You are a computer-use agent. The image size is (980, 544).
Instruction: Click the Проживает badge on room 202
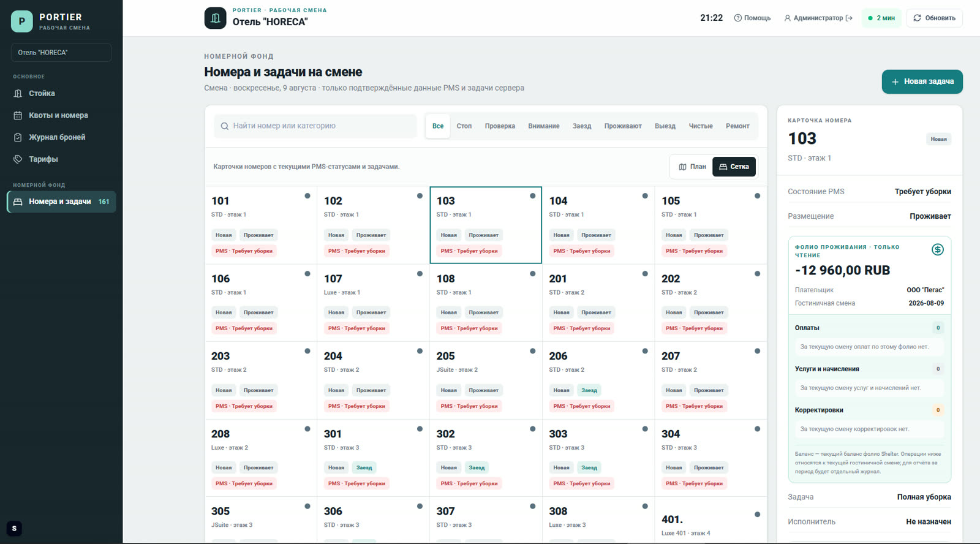tap(709, 312)
